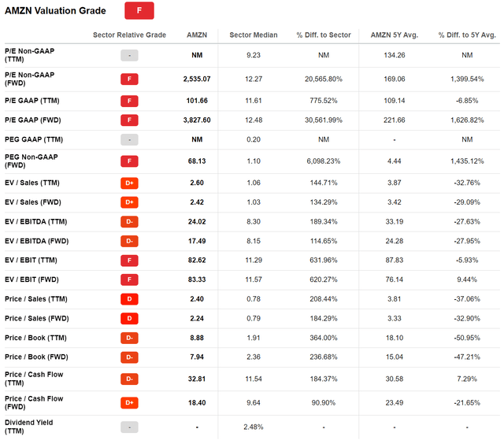Select the EV / Sales (TTM) row label

[x=32, y=183]
